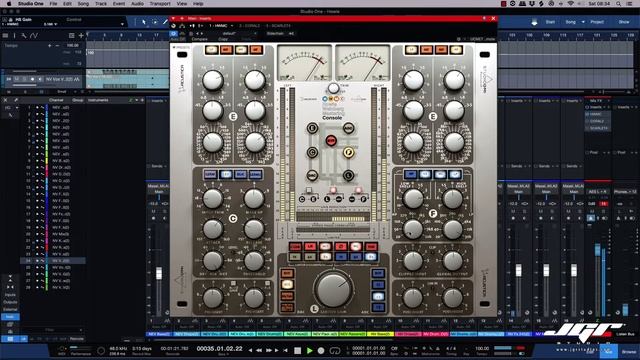Pin the plugin window with the pin icon
Viewport: 640px width, 360px height.
click(x=484, y=18)
